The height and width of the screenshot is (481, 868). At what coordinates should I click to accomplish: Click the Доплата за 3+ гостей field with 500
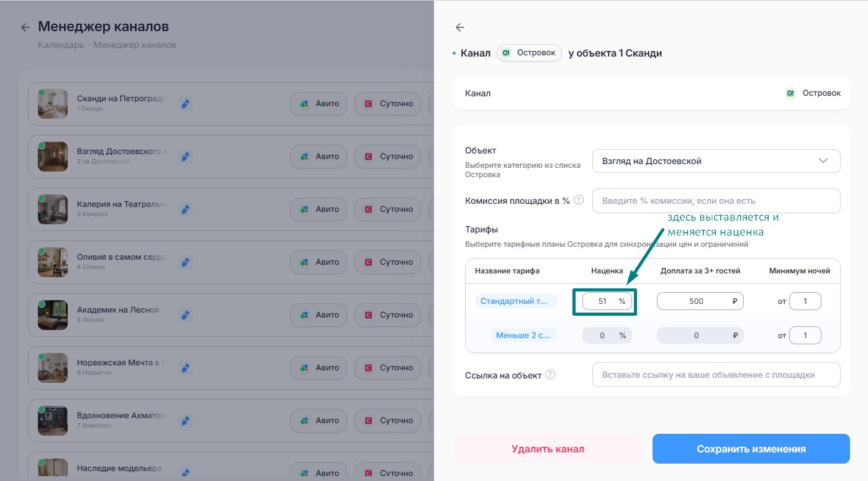700,301
